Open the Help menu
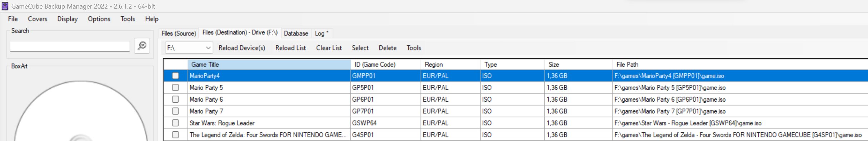This screenshot has width=868, height=141. (152, 19)
